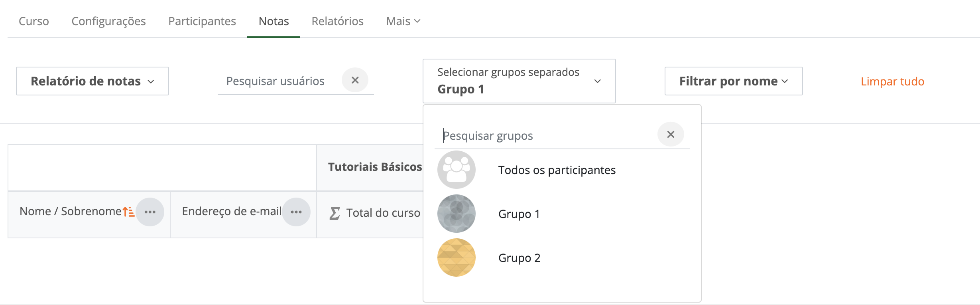
Task: Click the Limpar tudo link
Action: pos(892,81)
